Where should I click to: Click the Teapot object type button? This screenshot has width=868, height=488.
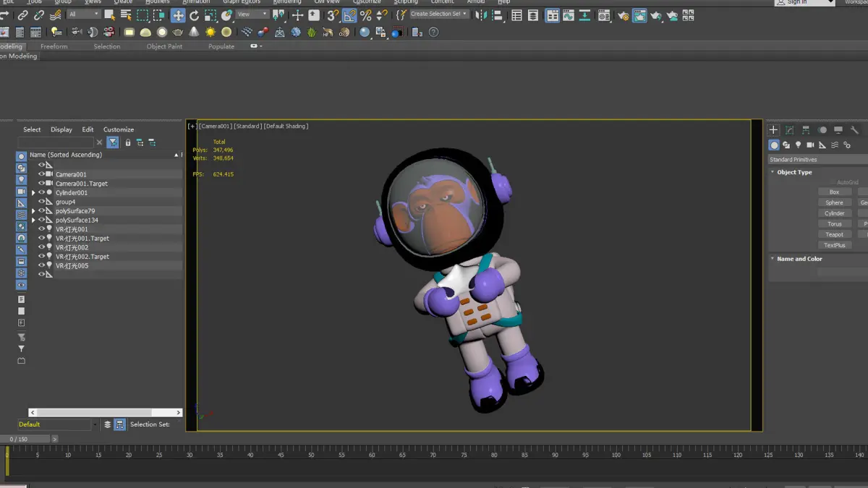(834, 234)
